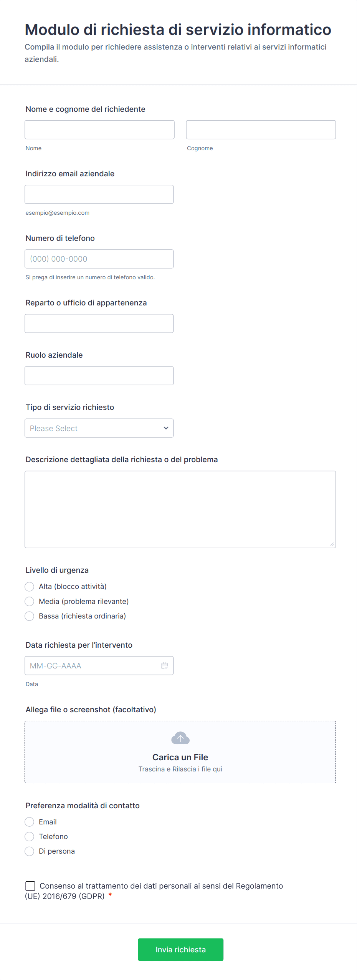Open the Tipo di servizio richiesto dropdown
Screen dimensions: 357x980
[99, 428]
